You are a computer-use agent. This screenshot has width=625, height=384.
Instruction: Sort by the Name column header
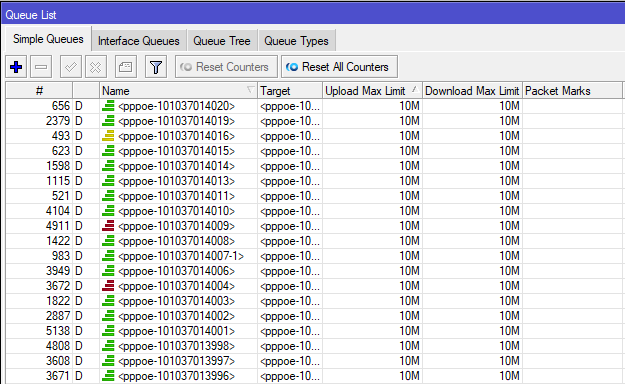pyautogui.click(x=178, y=91)
